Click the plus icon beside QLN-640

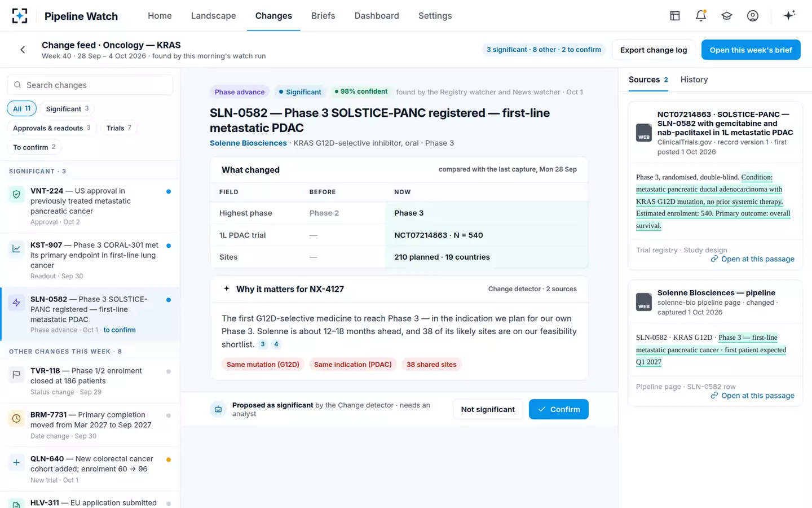click(x=16, y=462)
